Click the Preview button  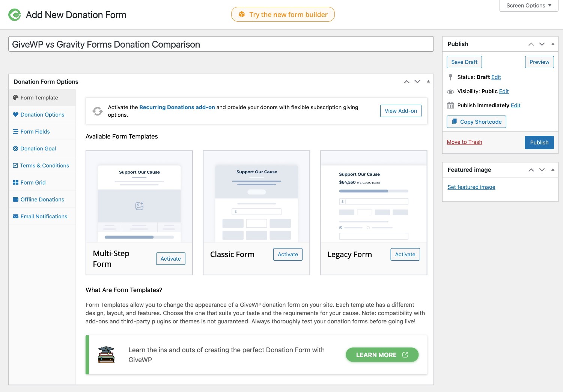coord(539,62)
